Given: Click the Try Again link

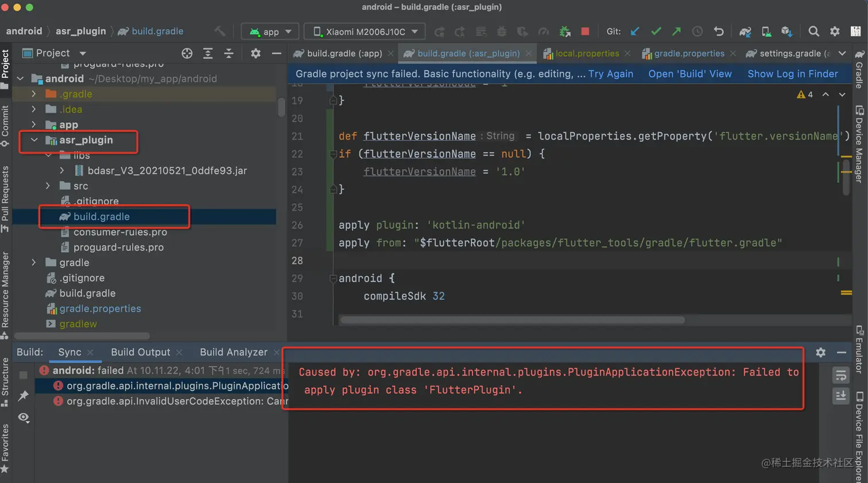Looking at the screenshot, I should click(x=610, y=74).
